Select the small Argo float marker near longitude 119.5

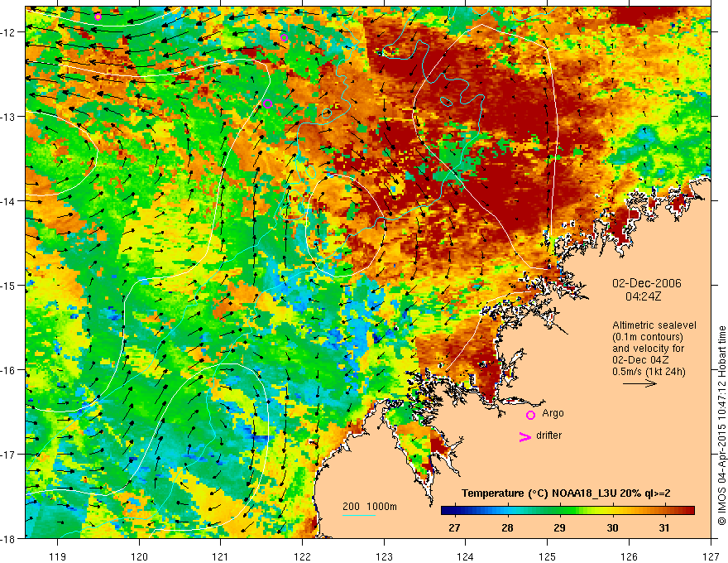coord(98,17)
